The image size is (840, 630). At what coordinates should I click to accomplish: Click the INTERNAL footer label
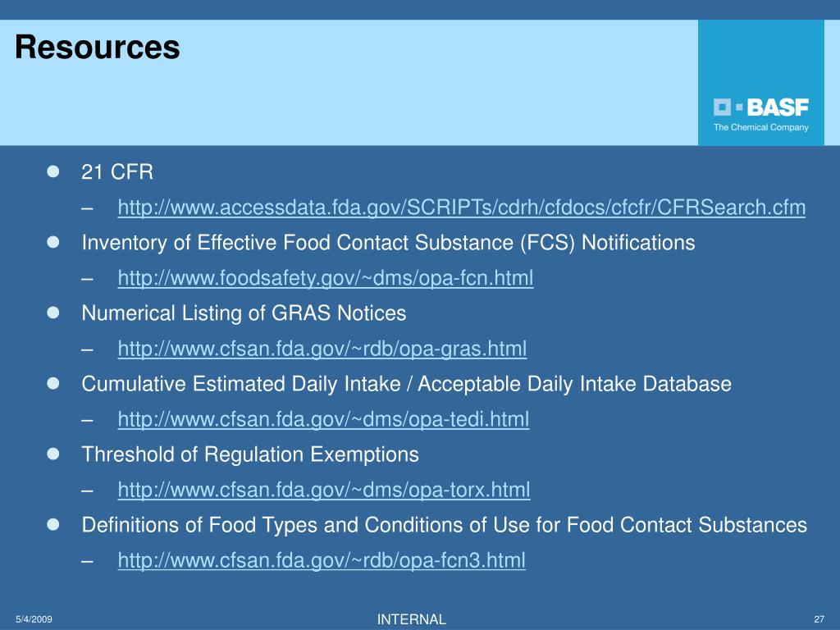(x=412, y=619)
